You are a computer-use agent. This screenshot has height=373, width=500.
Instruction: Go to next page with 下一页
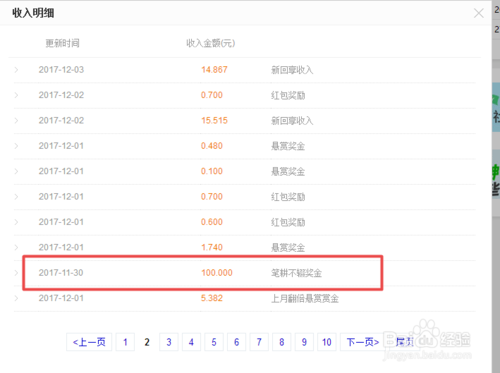pyautogui.click(x=363, y=342)
